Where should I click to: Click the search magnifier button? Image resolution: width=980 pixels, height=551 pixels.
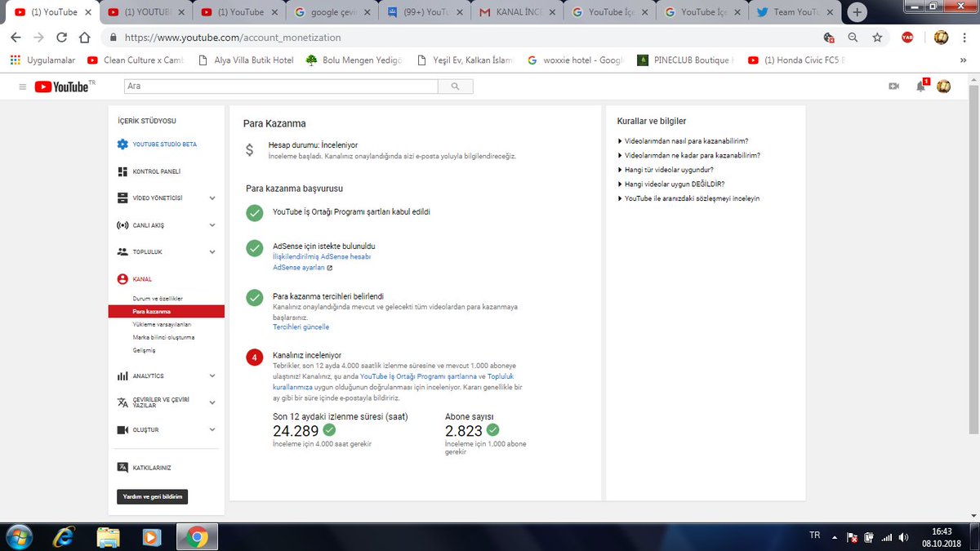[455, 86]
